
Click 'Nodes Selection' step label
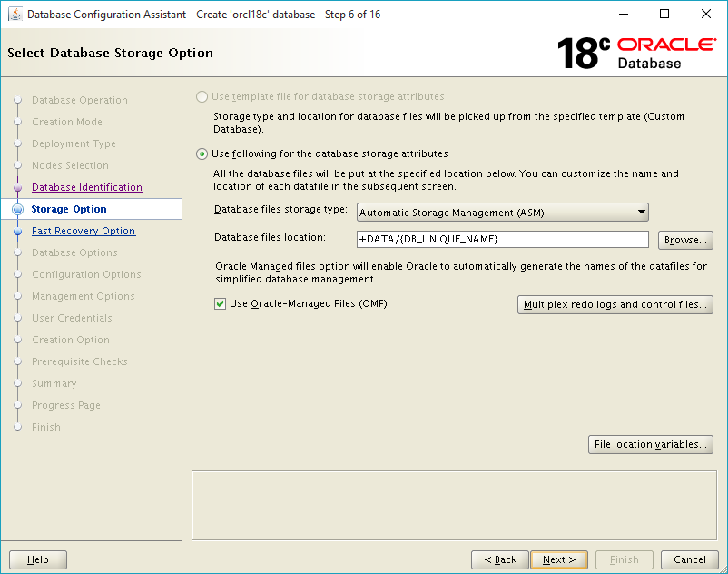(70, 165)
